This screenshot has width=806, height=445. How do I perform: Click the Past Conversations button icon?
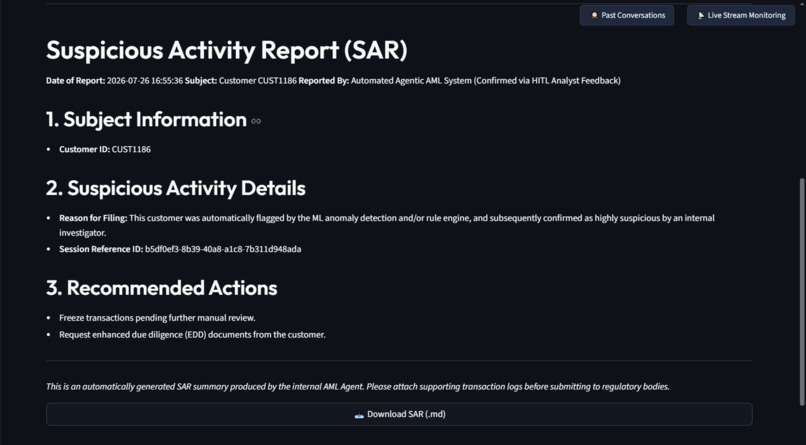[x=594, y=15]
